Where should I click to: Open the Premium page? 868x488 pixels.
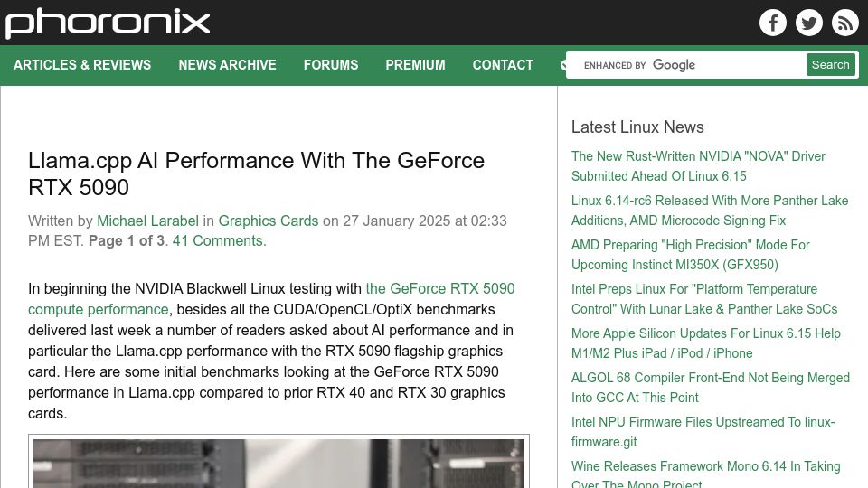pyautogui.click(x=415, y=65)
